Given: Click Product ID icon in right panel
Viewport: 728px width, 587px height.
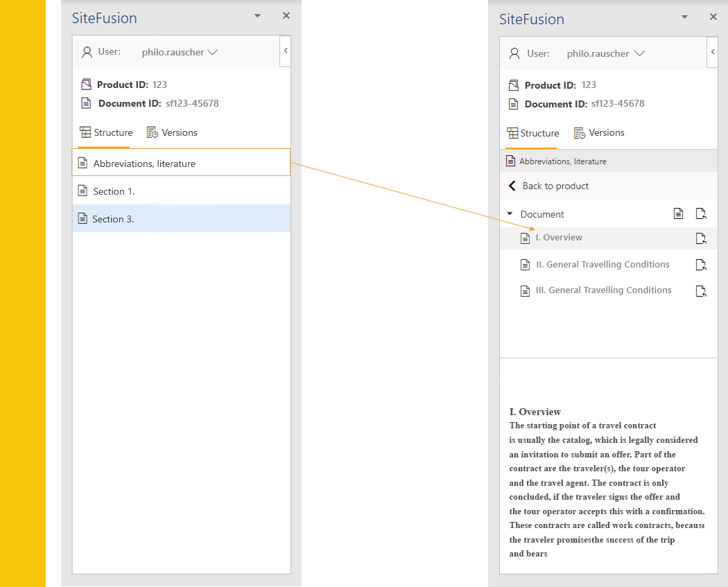Looking at the screenshot, I should tap(514, 85).
